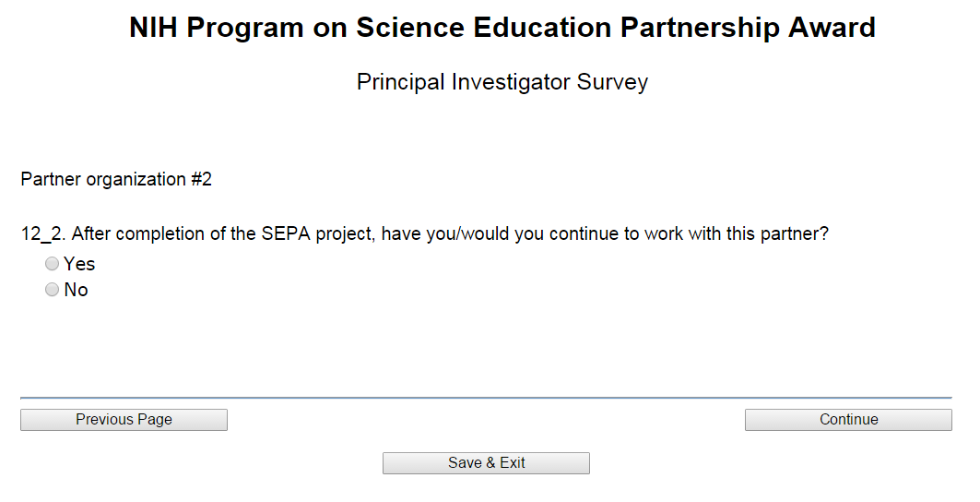Select the "No" radio button
This screenshot has width=980, height=502.
[53, 290]
